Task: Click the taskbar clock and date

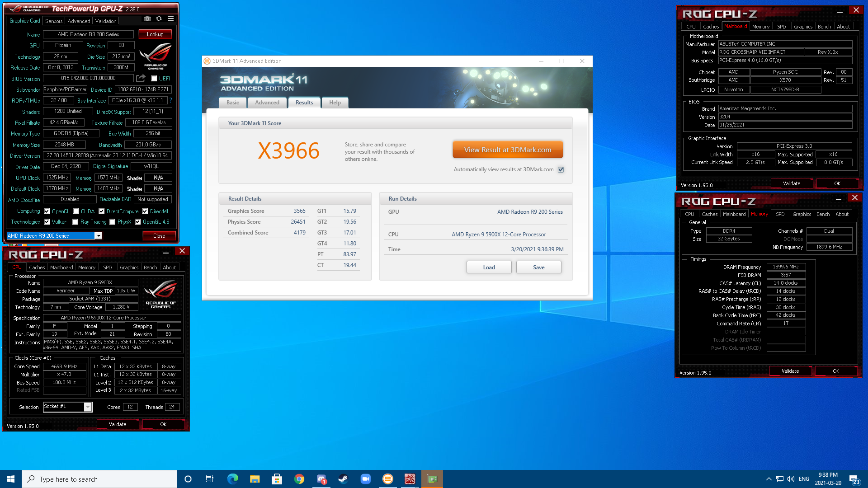Action: pyautogui.click(x=828, y=479)
